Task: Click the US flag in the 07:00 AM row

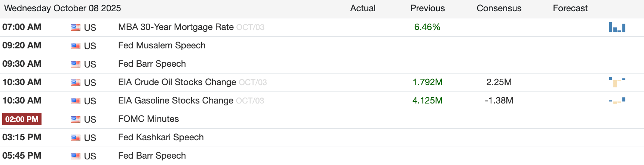Action: (76, 27)
